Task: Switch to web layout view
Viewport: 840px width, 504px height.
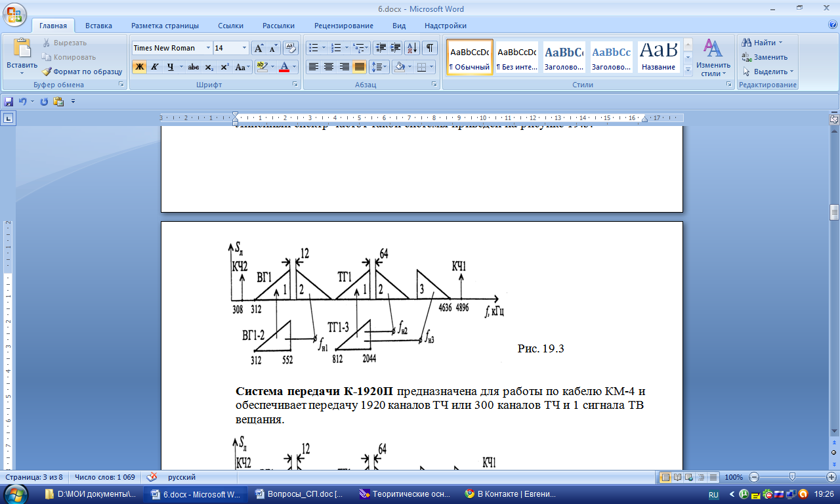Action: pos(688,477)
